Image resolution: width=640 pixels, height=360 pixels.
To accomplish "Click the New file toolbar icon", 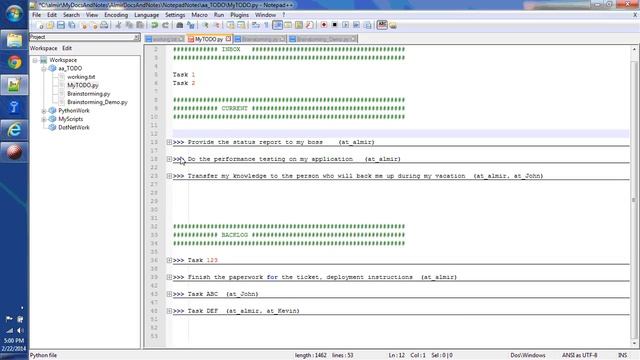I will coord(40,25).
